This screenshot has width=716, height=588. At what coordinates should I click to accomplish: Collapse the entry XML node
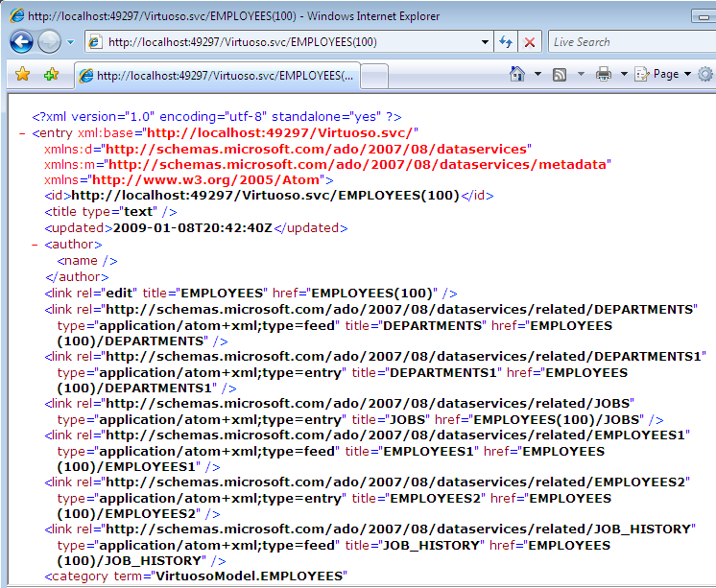tap(22, 133)
